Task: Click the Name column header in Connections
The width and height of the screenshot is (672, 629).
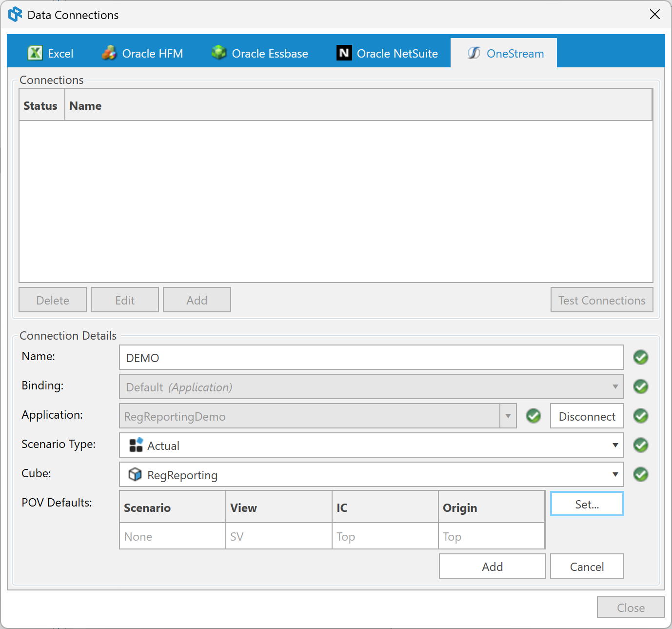Action: [358, 105]
